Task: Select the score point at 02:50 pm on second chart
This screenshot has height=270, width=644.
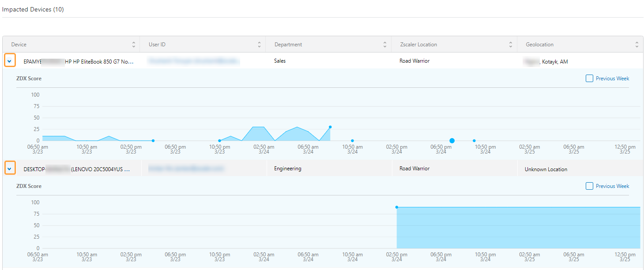Action: point(396,206)
